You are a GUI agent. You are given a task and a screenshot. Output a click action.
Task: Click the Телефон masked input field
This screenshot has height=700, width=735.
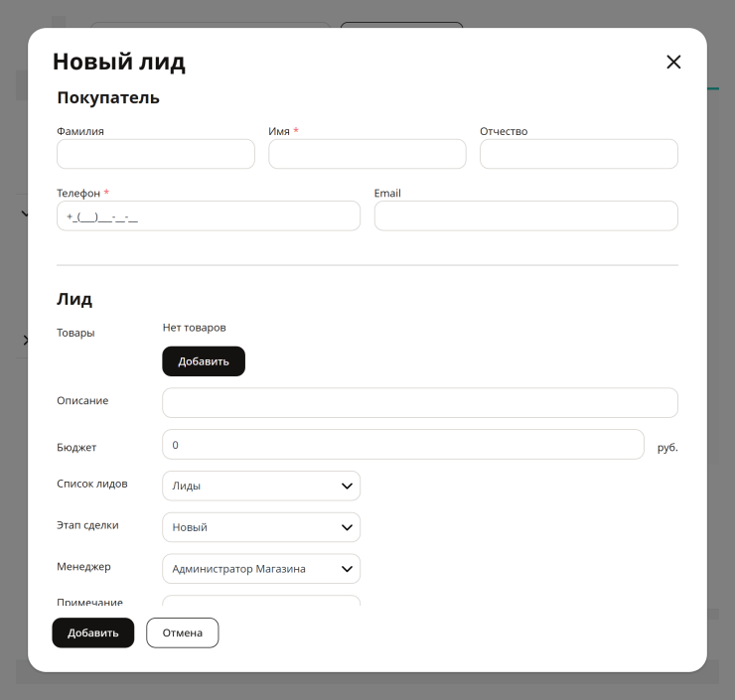click(x=209, y=216)
